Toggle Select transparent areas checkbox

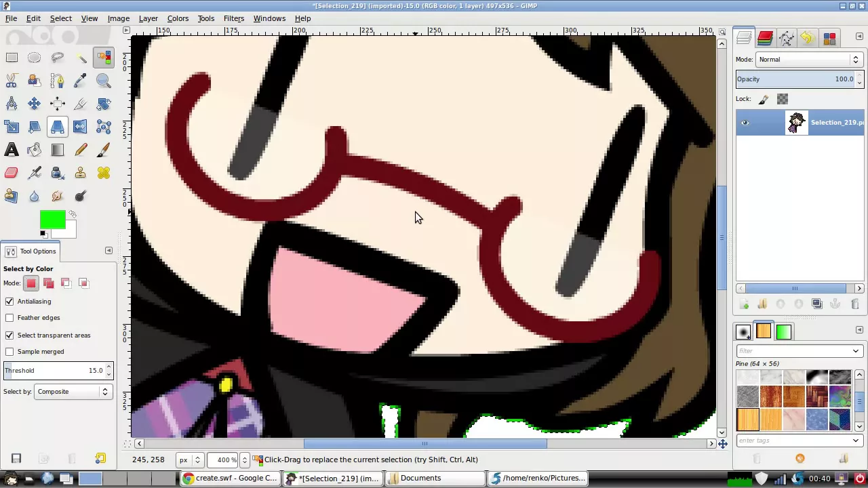pos(9,335)
